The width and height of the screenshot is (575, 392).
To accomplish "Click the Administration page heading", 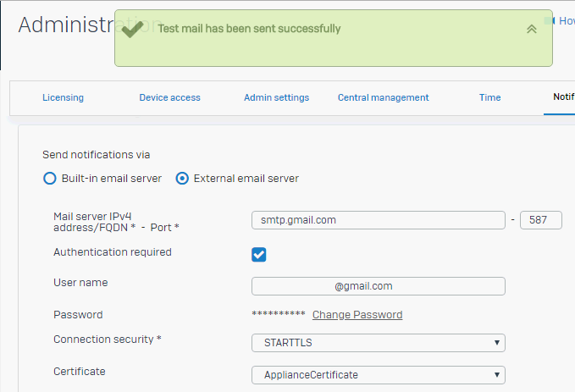I will point(68,25).
